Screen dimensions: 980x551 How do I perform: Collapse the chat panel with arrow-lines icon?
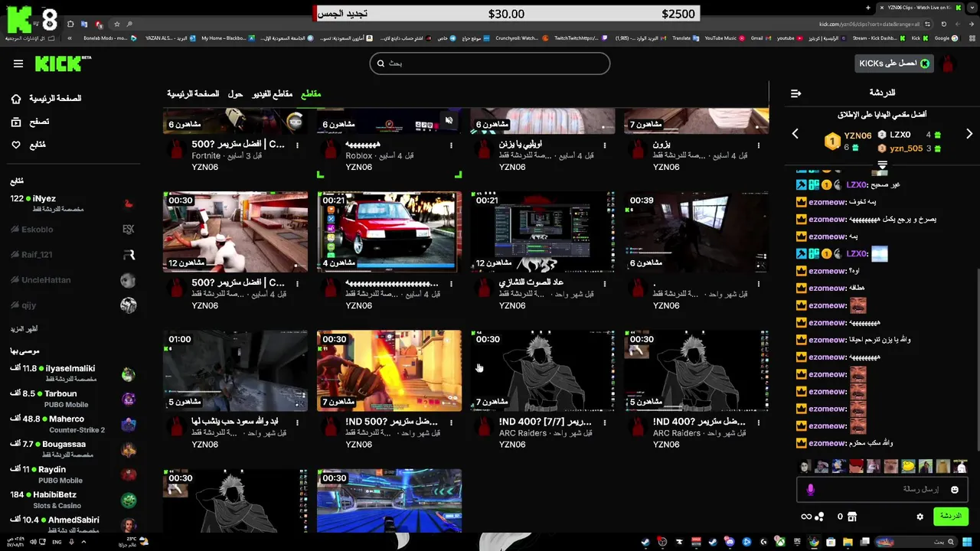click(795, 93)
